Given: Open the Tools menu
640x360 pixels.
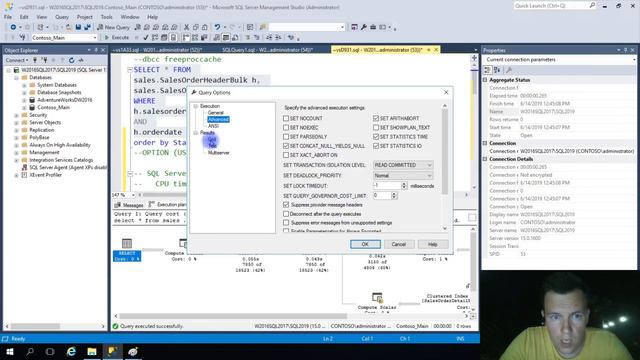Looking at the screenshot, I should coord(107,17).
